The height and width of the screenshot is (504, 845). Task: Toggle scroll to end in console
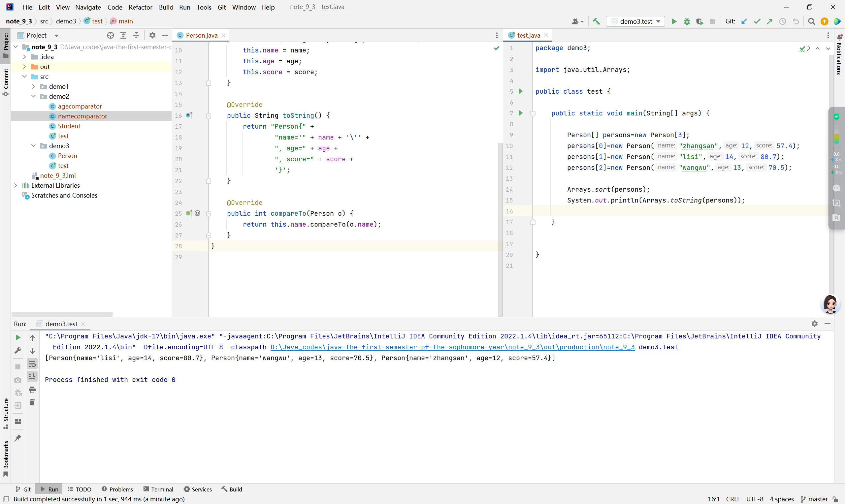(32, 377)
